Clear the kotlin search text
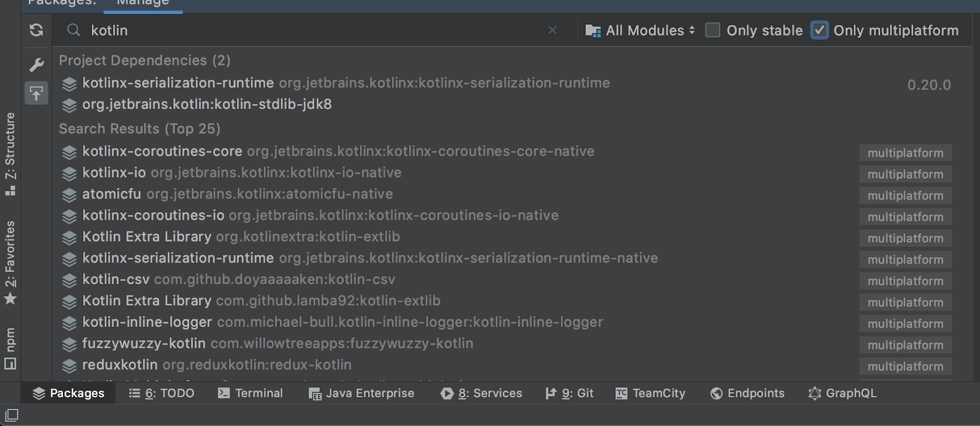 click(552, 30)
